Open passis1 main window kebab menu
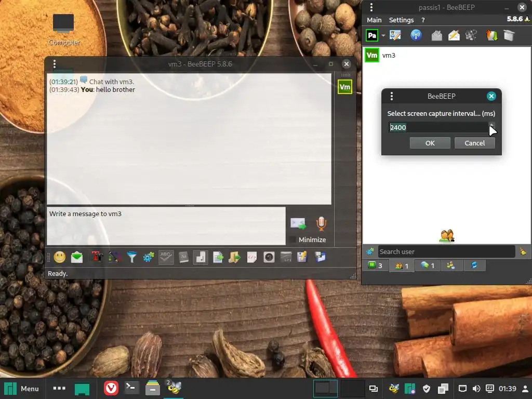532x399 pixels. (371, 7)
